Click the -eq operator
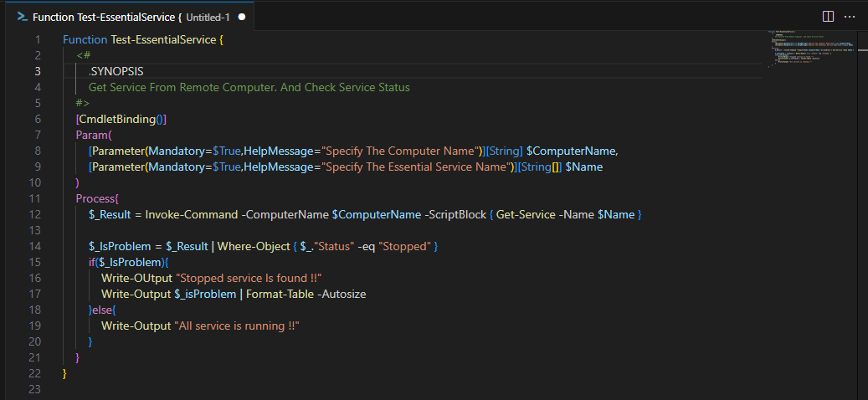Viewport: 868px width, 400px height. coord(367,246)
